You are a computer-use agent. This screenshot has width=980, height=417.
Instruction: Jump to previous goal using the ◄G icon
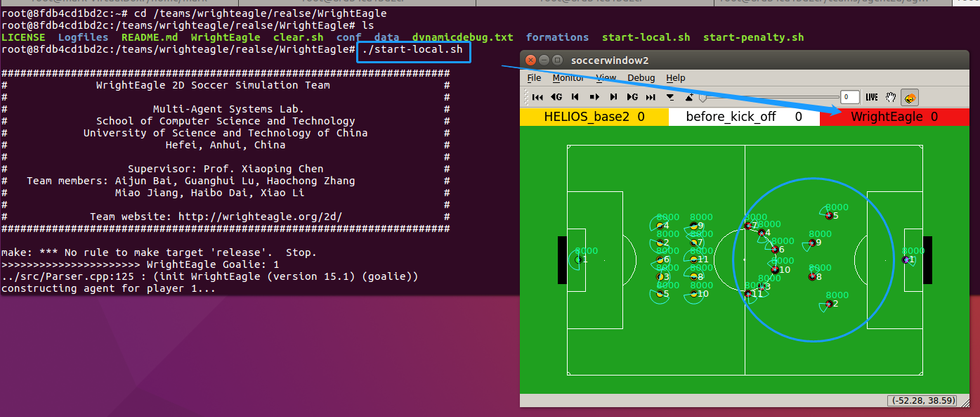coord(556,97)
